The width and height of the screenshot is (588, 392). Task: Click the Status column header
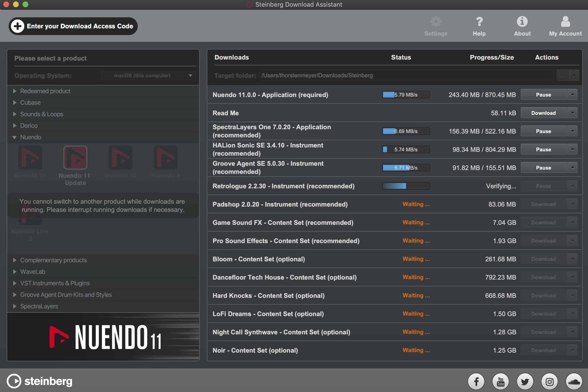(x=401, y=57)
